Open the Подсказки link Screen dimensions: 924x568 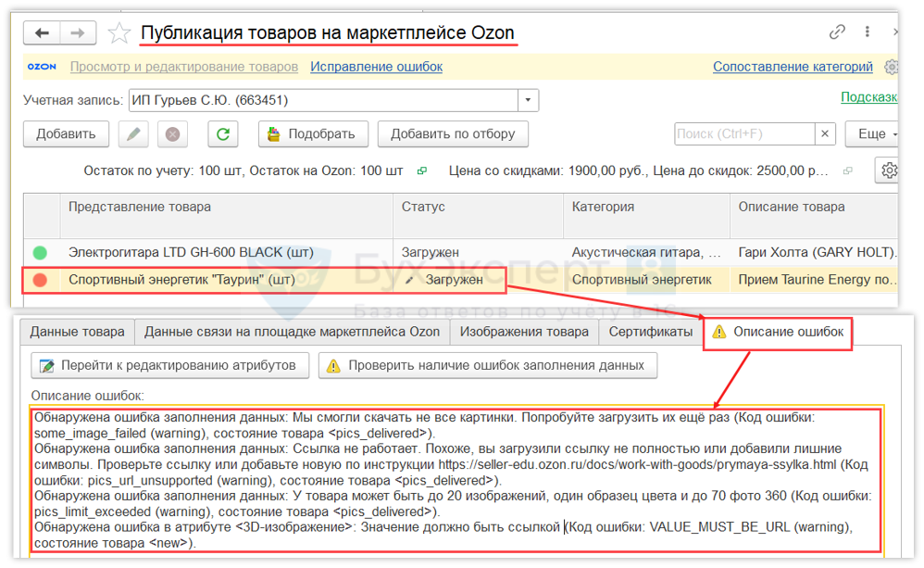coord(868,96)
